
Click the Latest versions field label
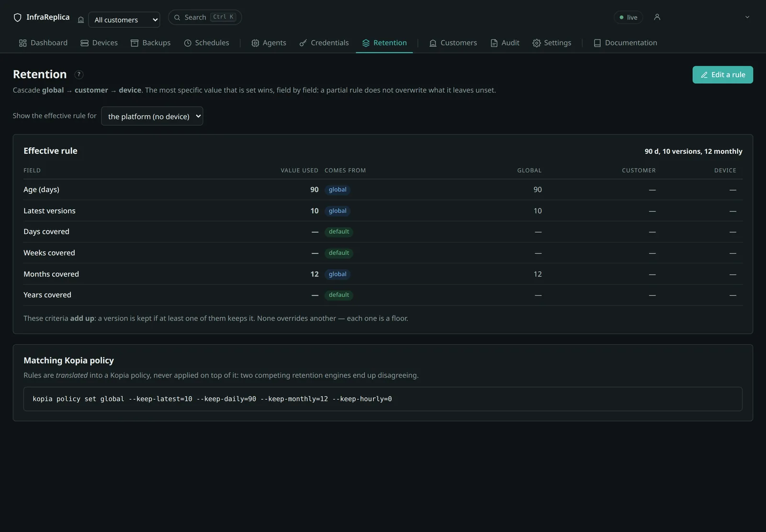coord(49,211)
